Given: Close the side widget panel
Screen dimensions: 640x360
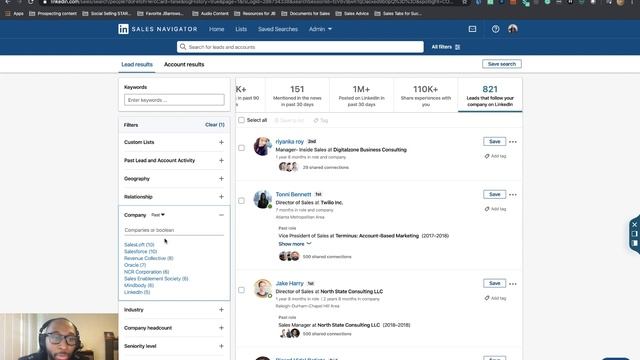Looking at the screenshot, I should (634, 224).
